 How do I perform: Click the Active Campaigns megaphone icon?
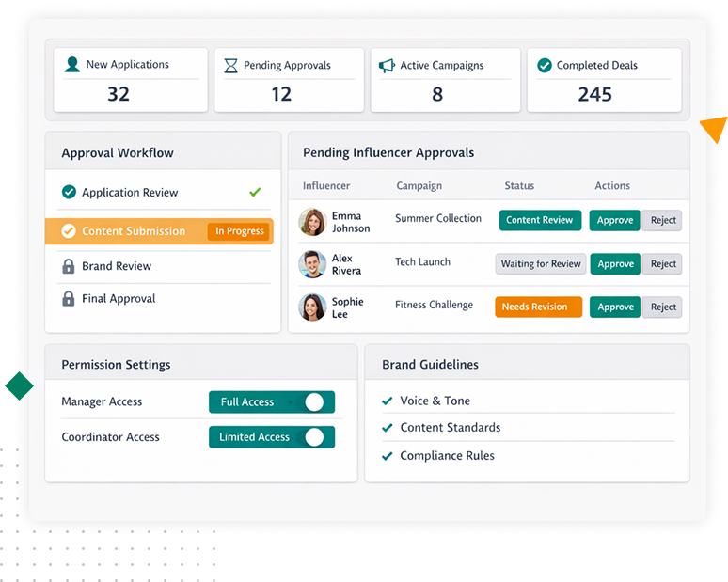point(387,66)
